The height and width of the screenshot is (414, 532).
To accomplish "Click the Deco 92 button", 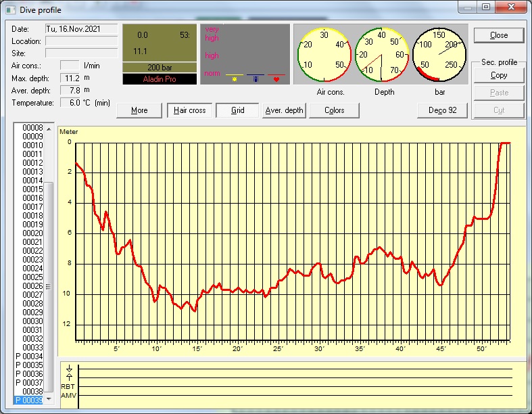I will click(442, 110).
